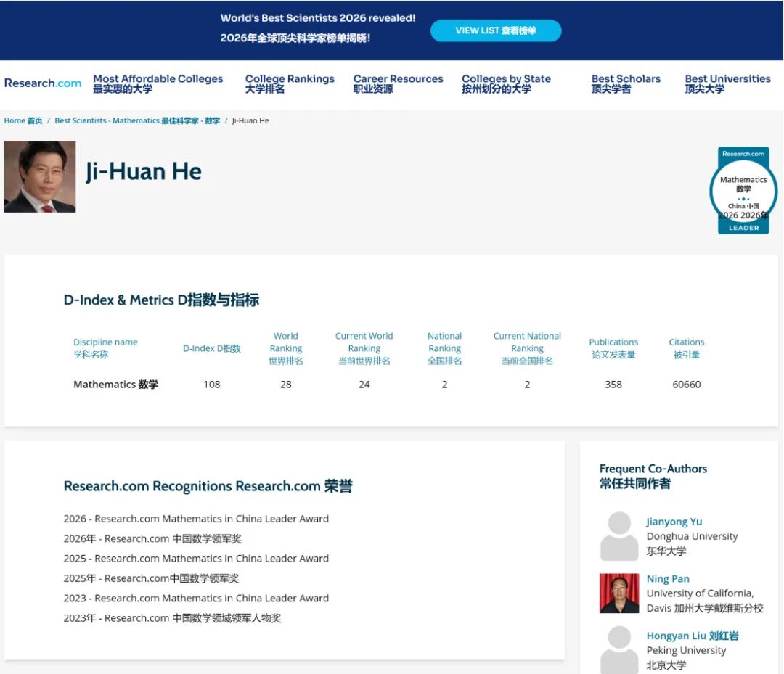Click Hongyan Liu placeholder avatar
This screenshot has width=784, height=674.
click(619, 649)
